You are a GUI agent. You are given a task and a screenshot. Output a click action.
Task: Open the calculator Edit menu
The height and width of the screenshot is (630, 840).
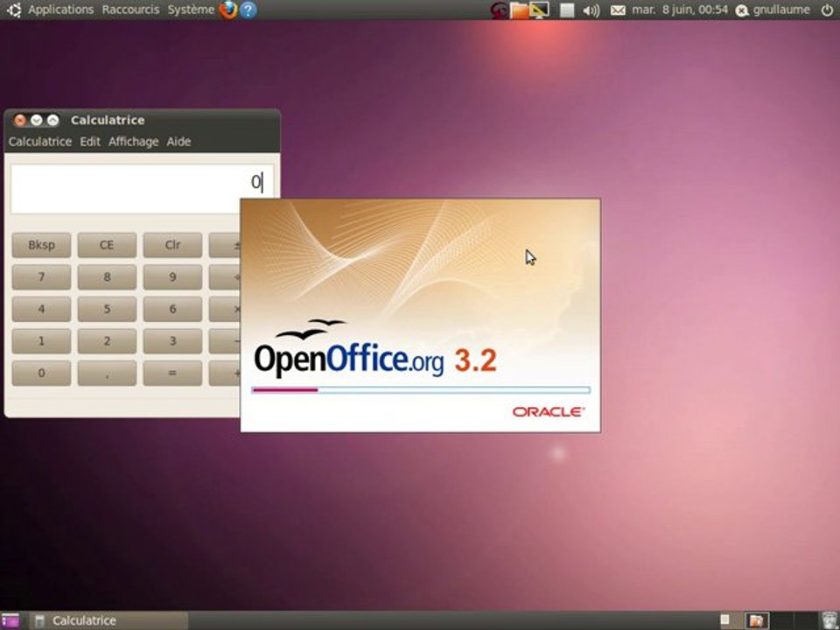(90, 142)
